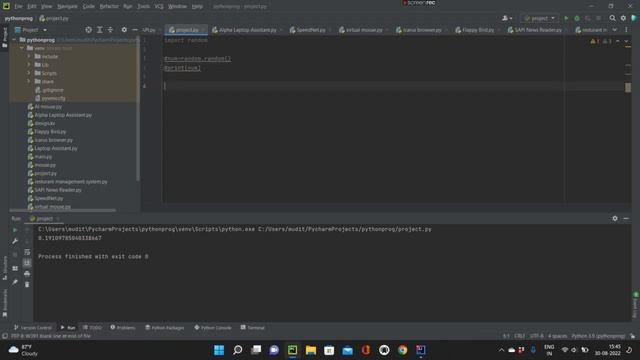Open the Edit menu

click(32, 7)
